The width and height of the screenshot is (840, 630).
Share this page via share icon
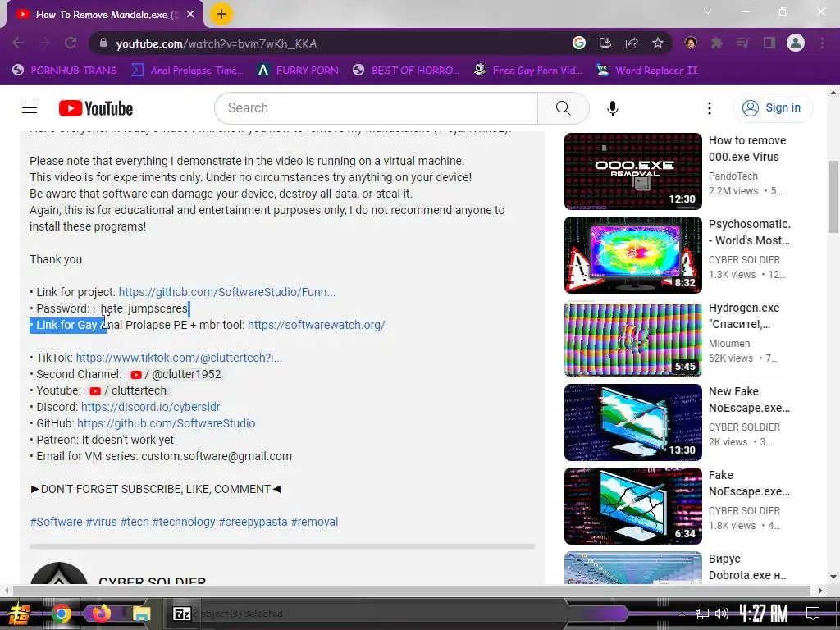click(632, 43)
